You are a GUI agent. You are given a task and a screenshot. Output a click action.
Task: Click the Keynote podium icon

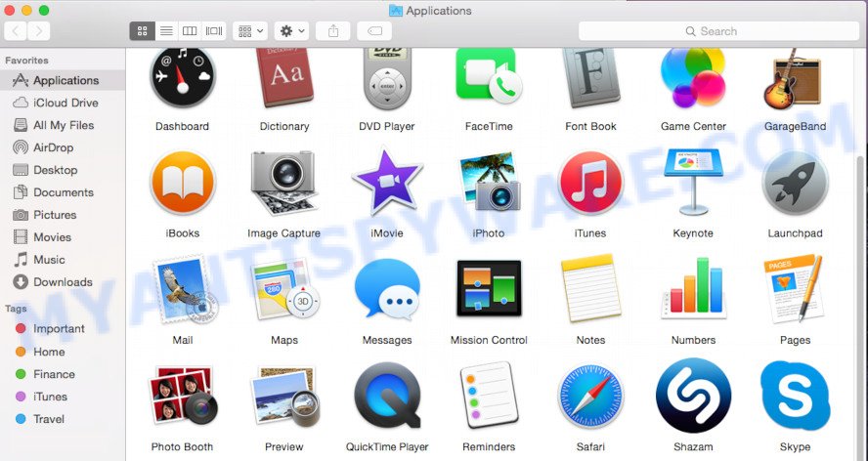click(x=694, y=182)
